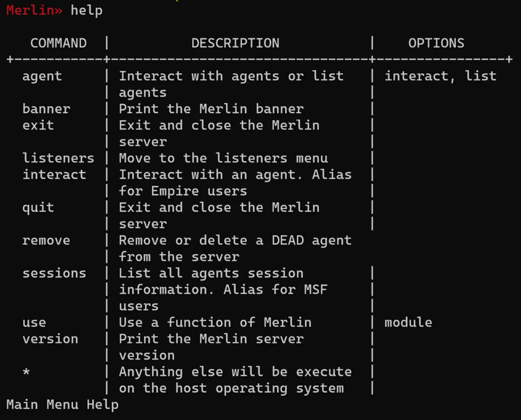This screenshot has width=521, height=420.
Task: Click the "listeners" command name
Action: click(x=58, y=158)
